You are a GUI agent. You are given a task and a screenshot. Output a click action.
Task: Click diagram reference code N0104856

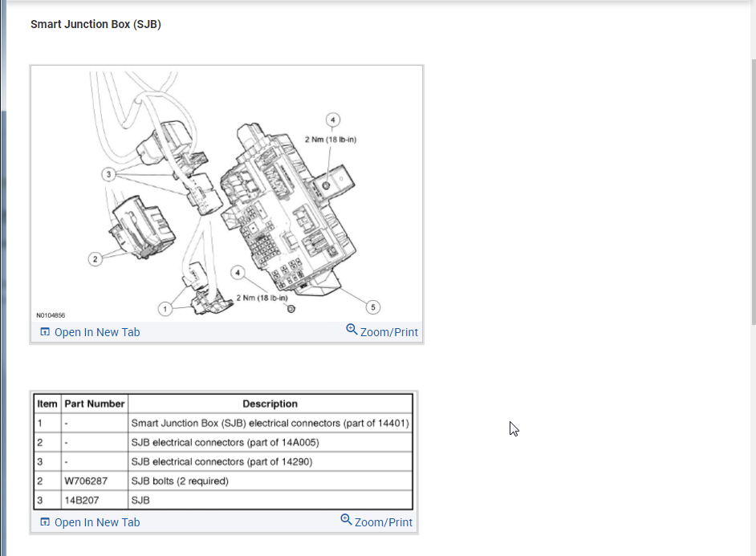[51, 315]
